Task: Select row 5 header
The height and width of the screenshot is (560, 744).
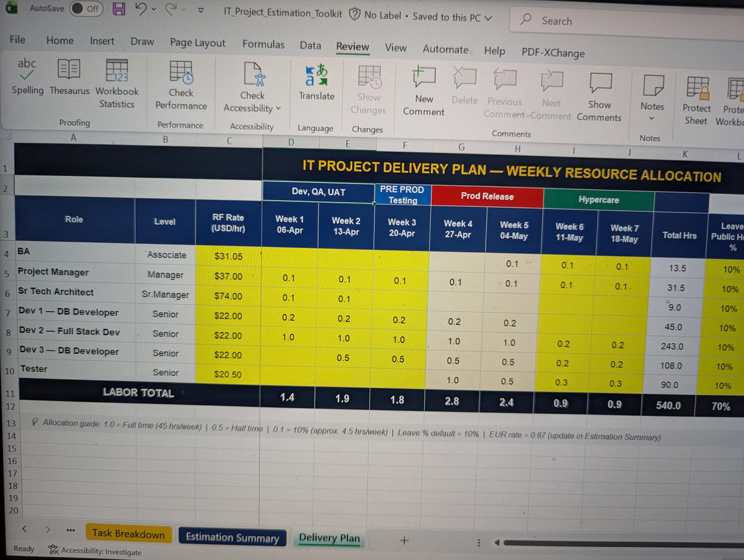Action: tap(6, 273)
